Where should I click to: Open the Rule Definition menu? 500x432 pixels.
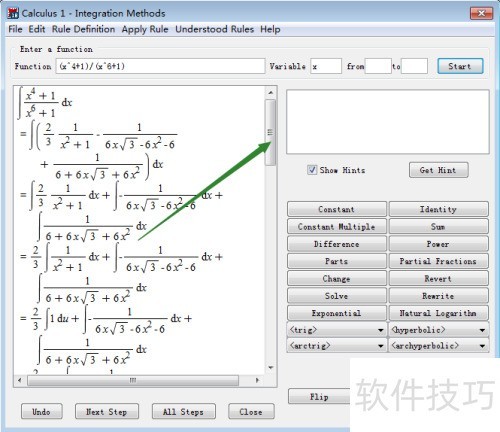point(83,29)
